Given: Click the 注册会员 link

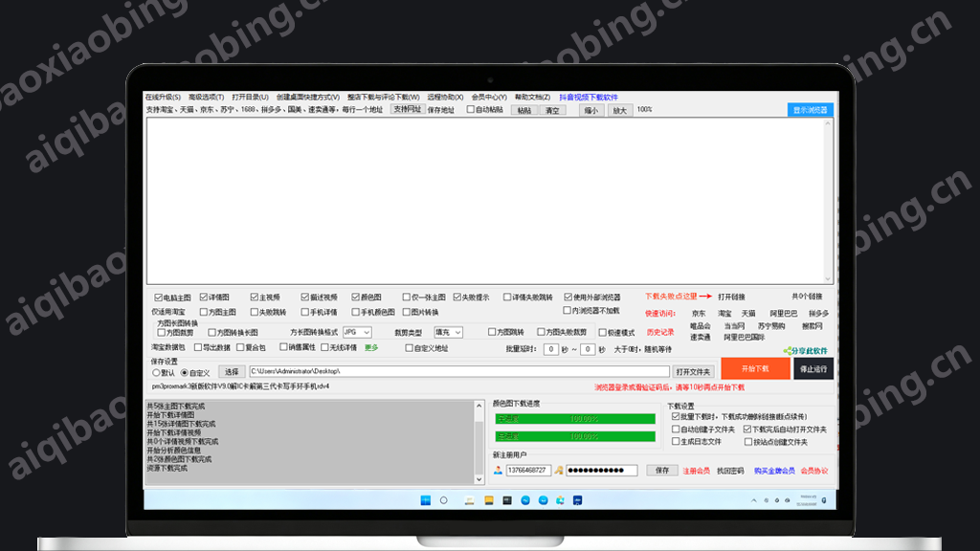Looking at the screenshot, I should 696,471.
